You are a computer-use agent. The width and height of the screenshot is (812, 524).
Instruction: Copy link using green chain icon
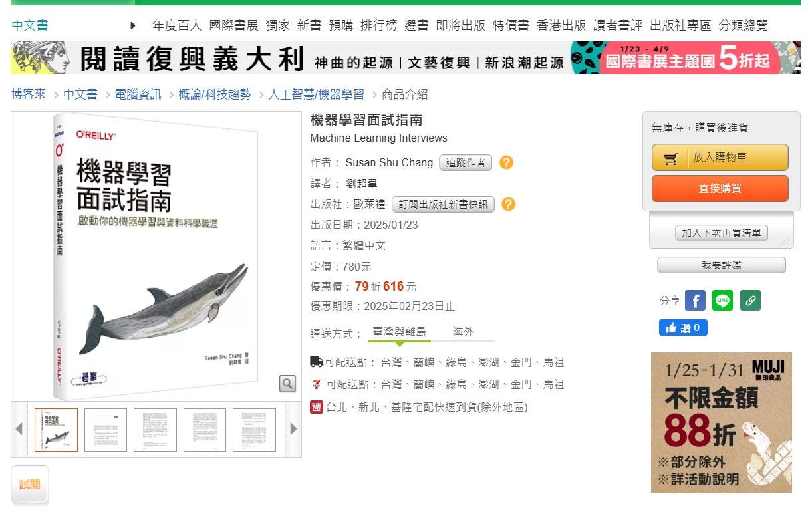[750, 301]
